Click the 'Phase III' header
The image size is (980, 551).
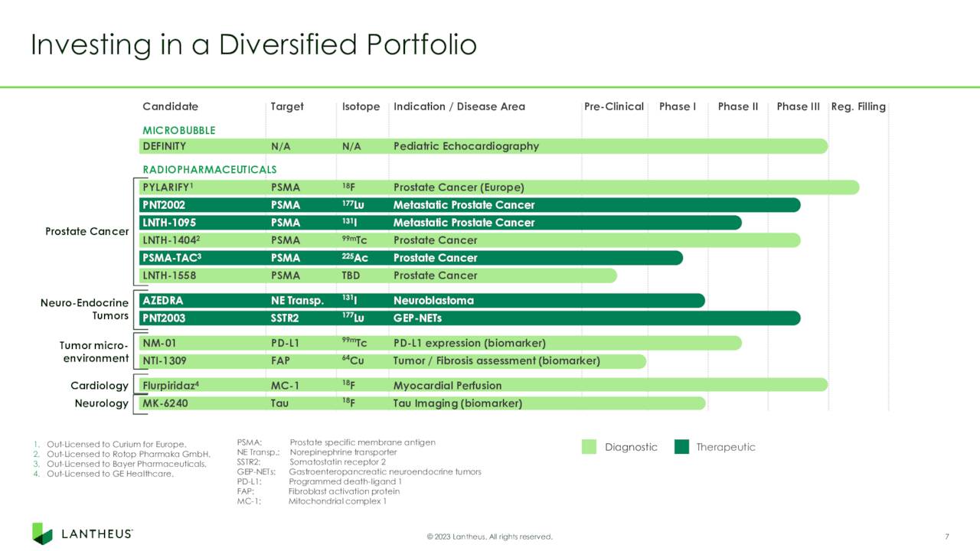click(x=798, y=106)
